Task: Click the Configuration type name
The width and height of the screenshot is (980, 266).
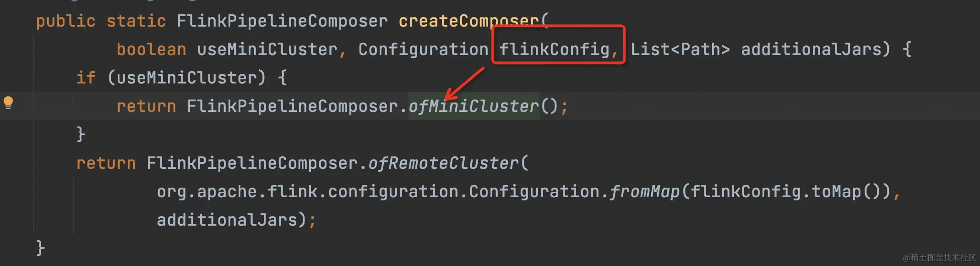Action: (423, 49)
